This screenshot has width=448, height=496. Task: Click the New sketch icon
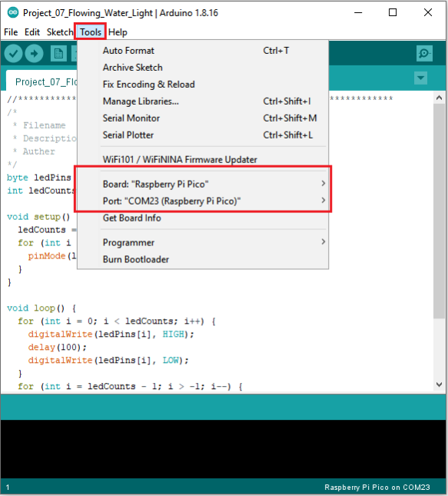click(x=58, y=54)
